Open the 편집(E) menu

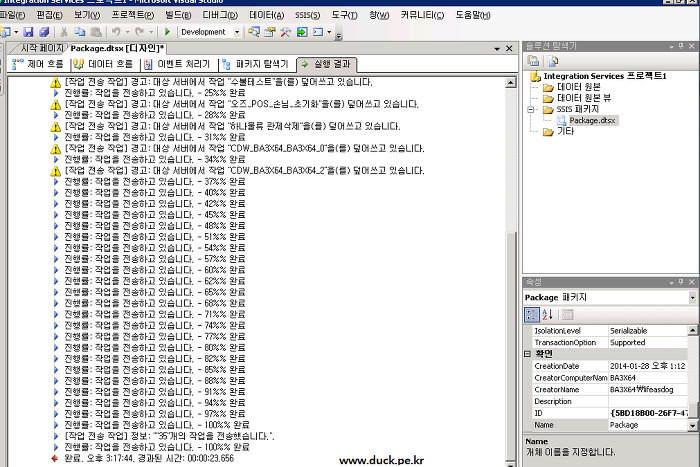[50, 15]
